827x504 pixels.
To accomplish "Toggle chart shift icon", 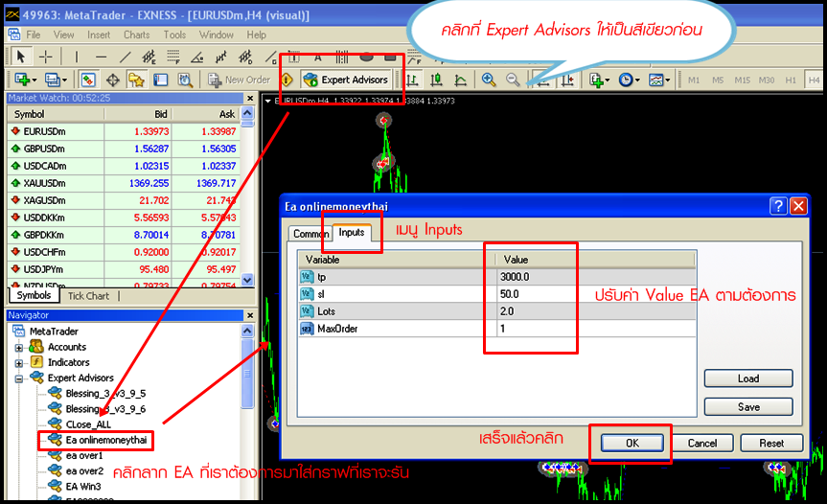I will click(x=567, y=80).
